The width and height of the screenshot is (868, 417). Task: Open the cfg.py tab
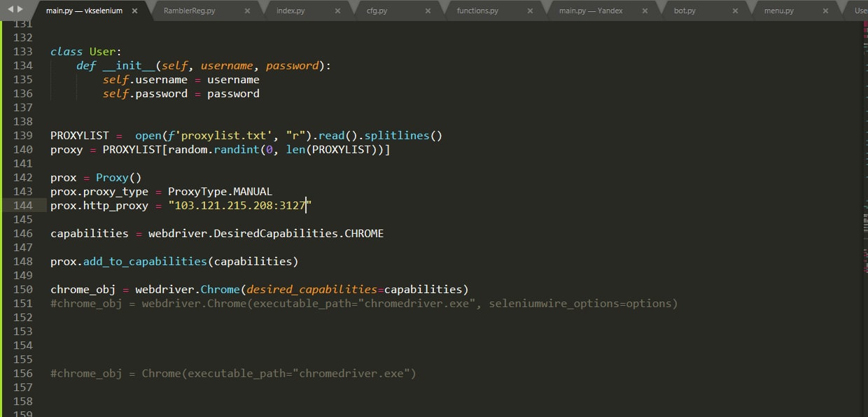pos(377,11)
